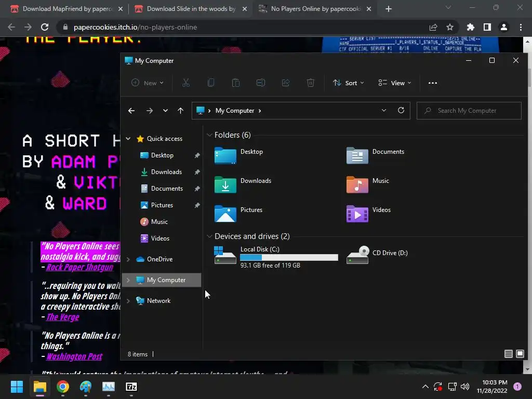Click the path chevron after My Computer
532x399 pixels.
click(260, 111)
